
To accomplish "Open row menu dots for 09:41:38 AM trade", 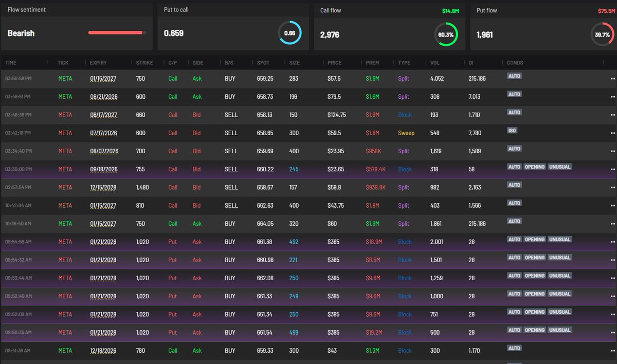I will click(x=612, y=351).
